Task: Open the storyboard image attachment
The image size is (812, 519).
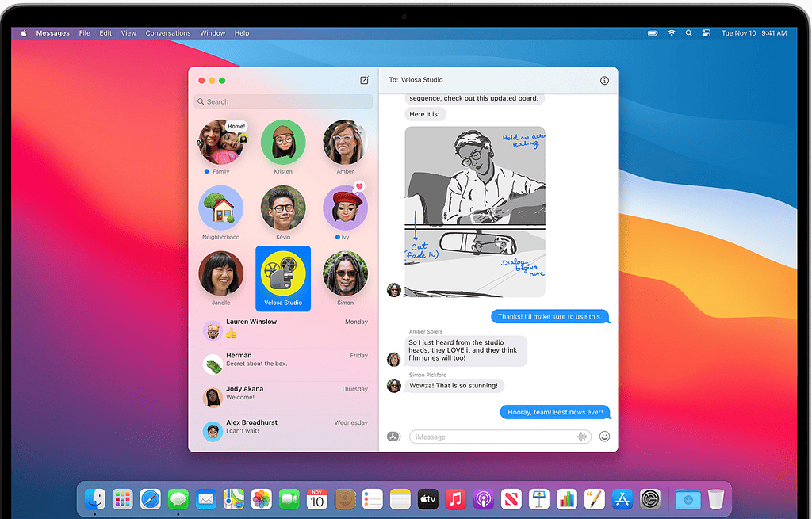Action: point(475,211)
